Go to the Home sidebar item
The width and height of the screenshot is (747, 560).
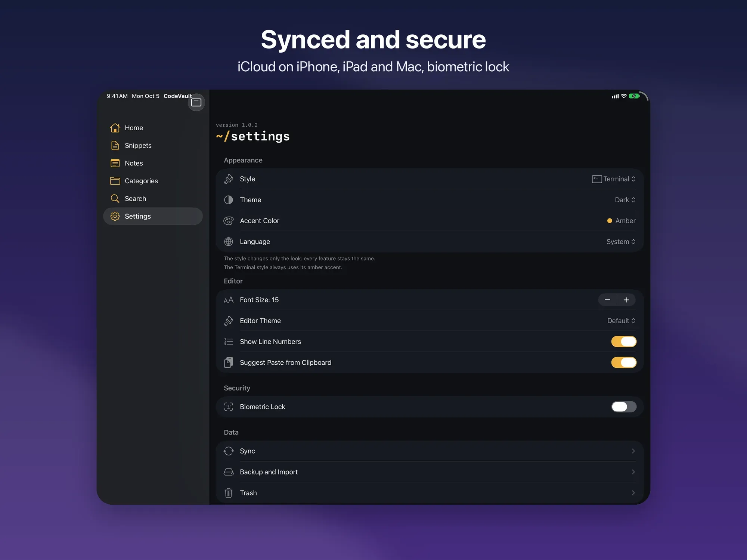pyautogui.click(x=153, y=128)
